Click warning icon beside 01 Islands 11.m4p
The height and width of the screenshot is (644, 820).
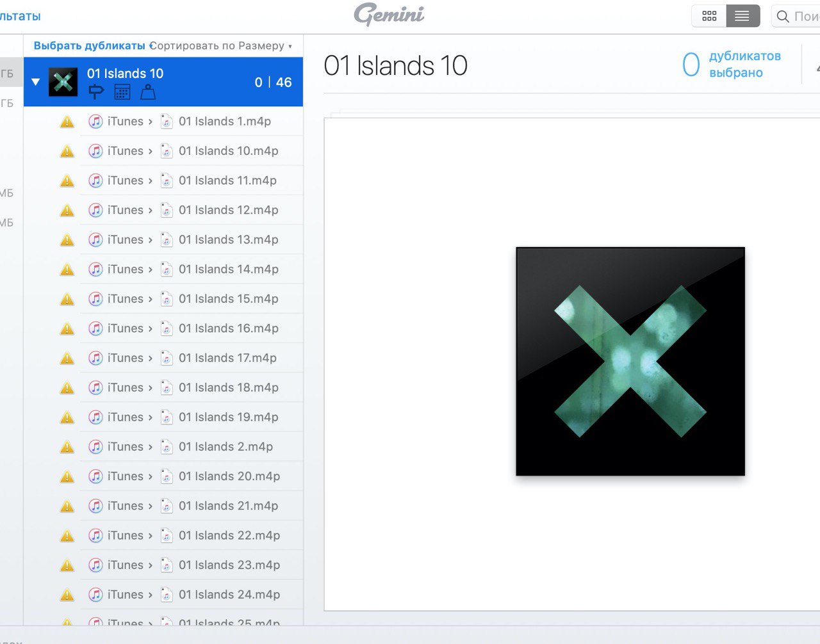tap(67, 181)
